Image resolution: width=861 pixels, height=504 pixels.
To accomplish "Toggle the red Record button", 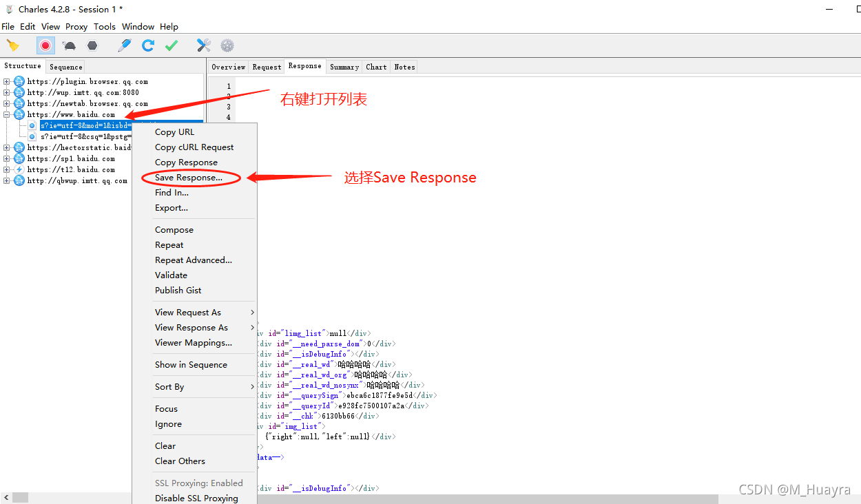I will [x=45, y=45].
